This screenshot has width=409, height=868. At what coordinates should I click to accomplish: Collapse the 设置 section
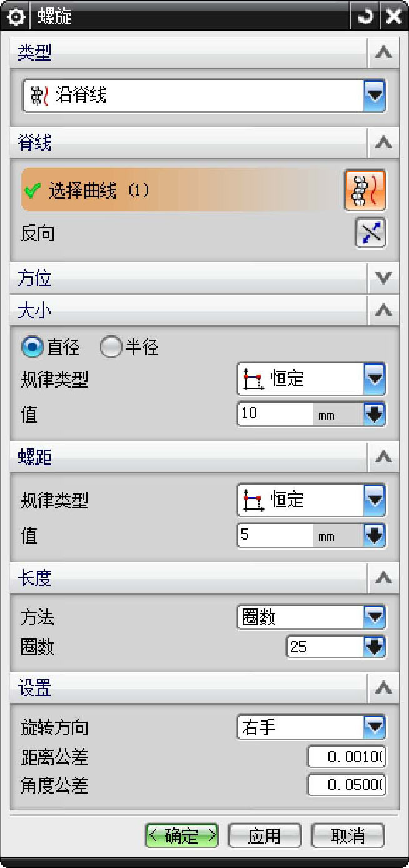click(383, 689)
